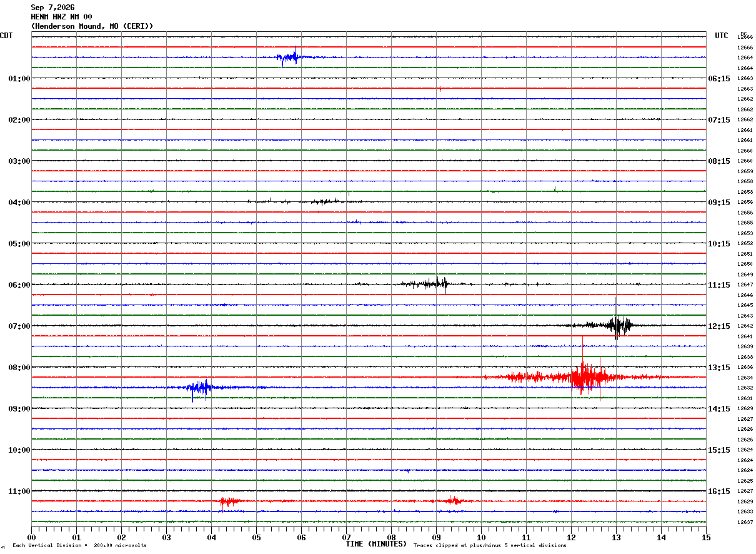Click the 08:00 CDT time label
Image resolution: width=756 pixels, height=554 pixels.
coord(19,368)
